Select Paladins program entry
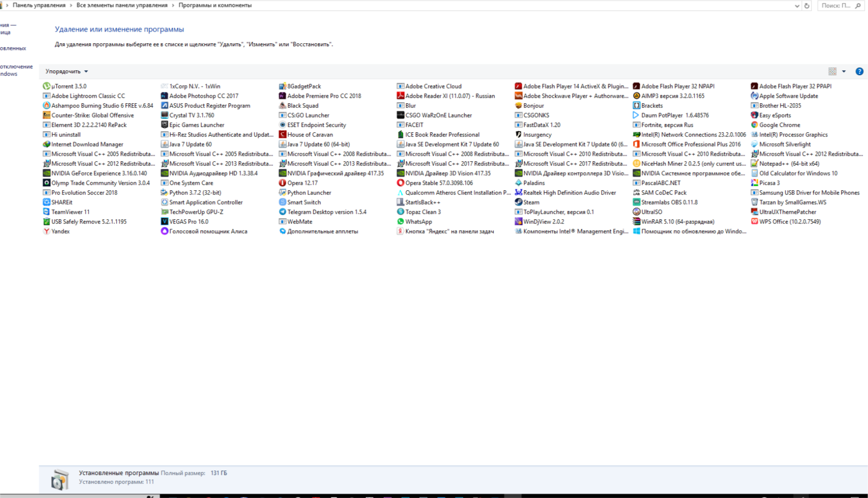Screen dimensions: 868x498 pyautogui.click(x=530, y=183)
